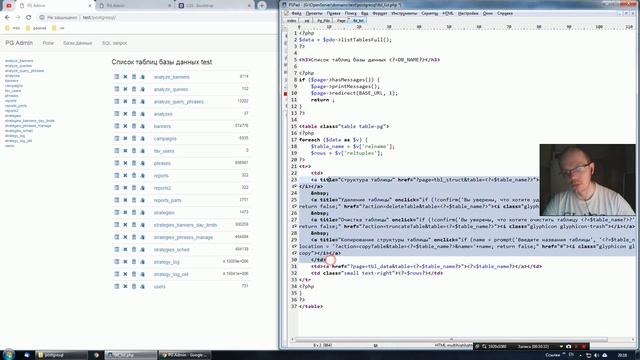640x360 pixels.
Task: Click trash icon in users row
Action: [x=134, y=287]
